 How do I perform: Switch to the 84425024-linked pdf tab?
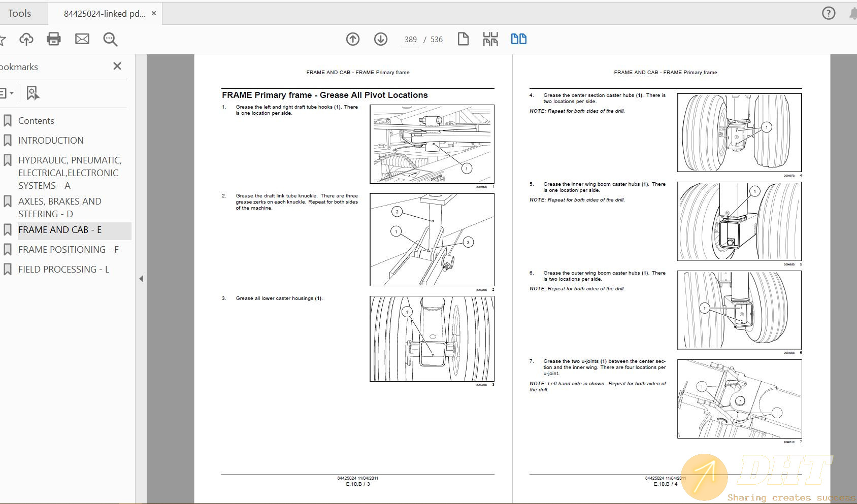[105, 14]
